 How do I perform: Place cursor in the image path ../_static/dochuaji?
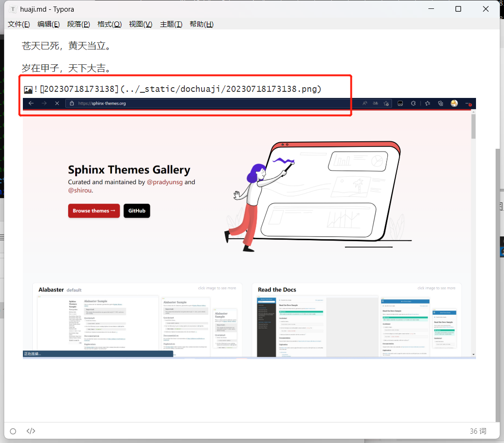(x=173, y=89)
